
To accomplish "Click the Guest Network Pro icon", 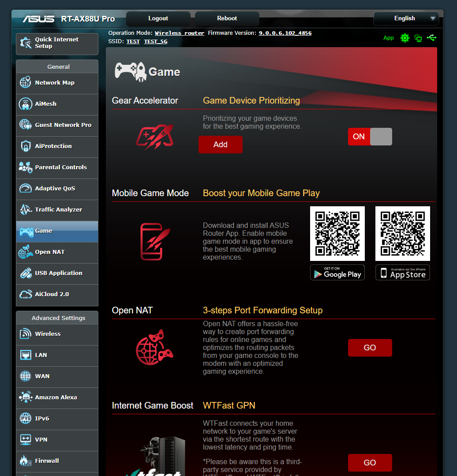I will click(26, 124).
